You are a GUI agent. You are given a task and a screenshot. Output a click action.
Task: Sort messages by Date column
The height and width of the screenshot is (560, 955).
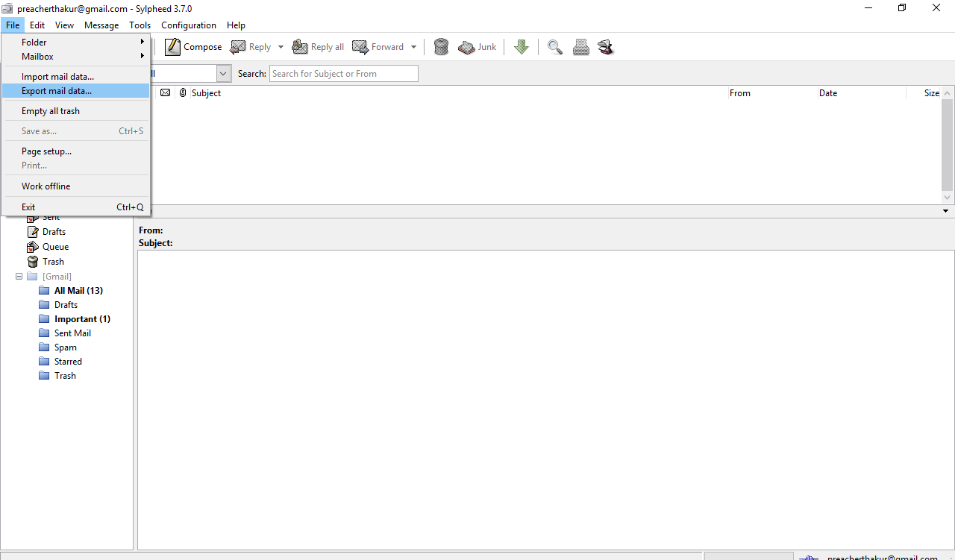[861, 93]
